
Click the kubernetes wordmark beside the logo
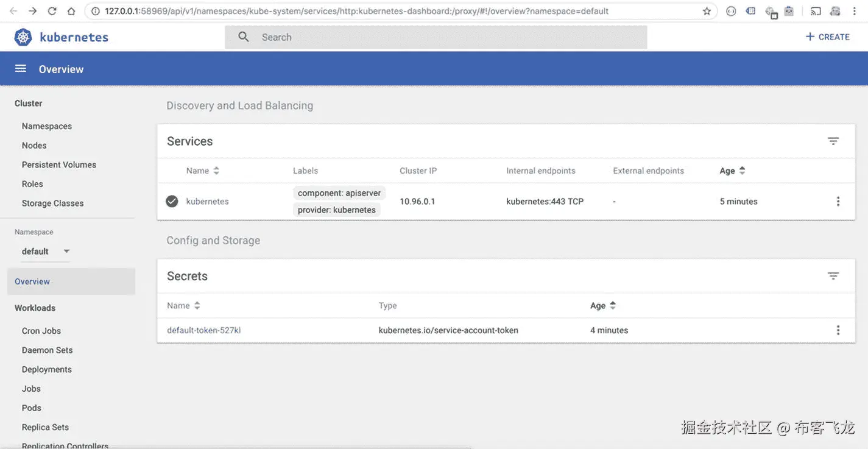pos(74,37)
